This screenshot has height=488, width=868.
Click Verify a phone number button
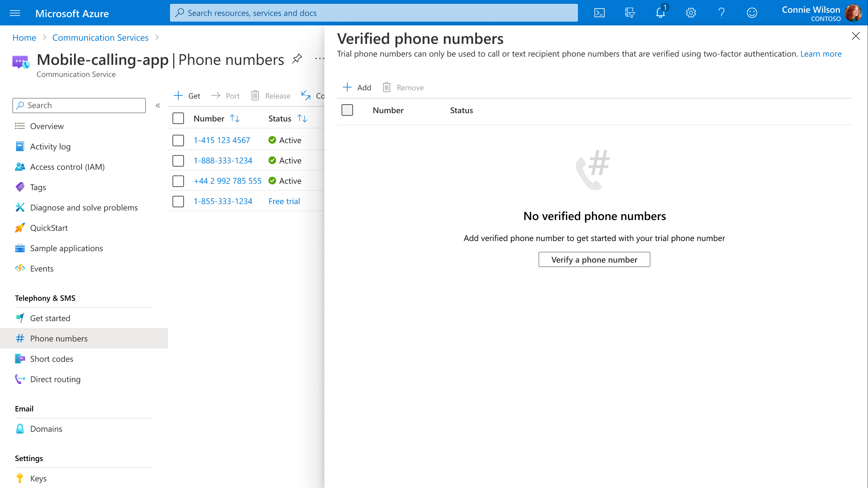tap(594, 259)
